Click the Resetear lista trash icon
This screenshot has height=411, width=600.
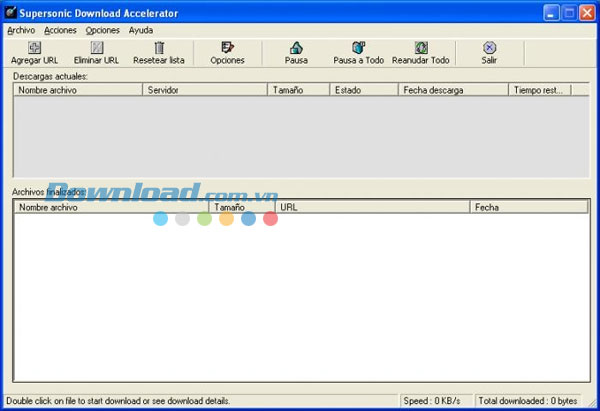pos(159,48)
